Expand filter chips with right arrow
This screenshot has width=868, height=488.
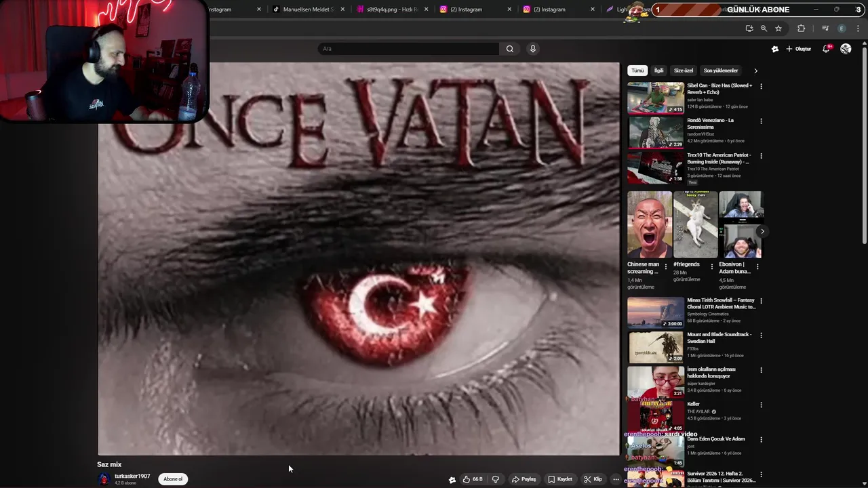[x=755, y=70]
